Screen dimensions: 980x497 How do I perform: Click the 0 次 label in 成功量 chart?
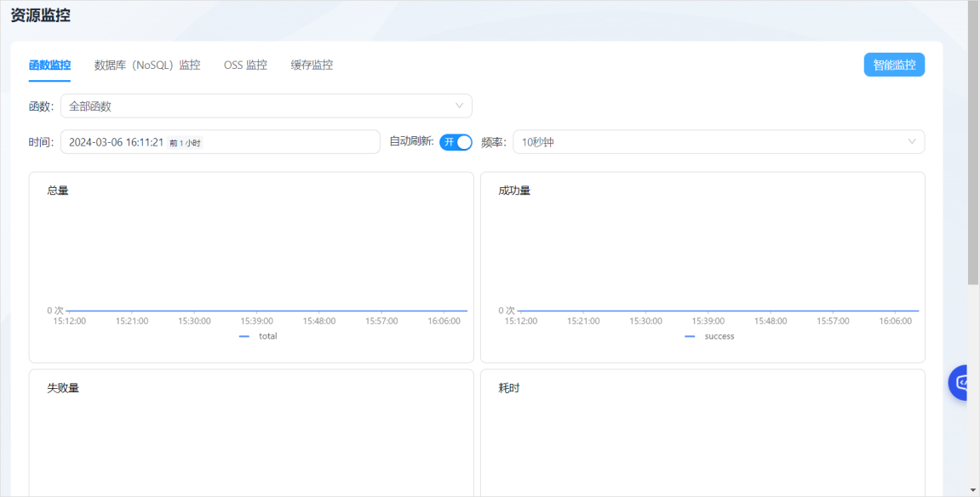507,311
